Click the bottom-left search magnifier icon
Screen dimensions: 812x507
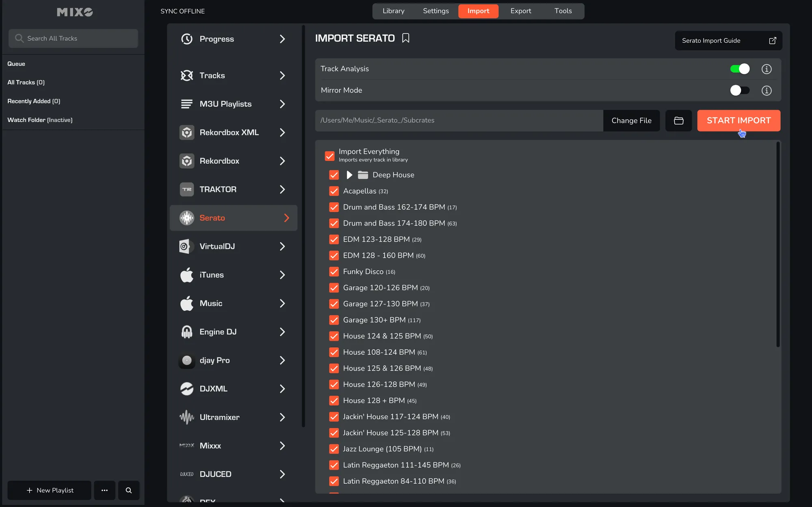(x=129, y=490)
